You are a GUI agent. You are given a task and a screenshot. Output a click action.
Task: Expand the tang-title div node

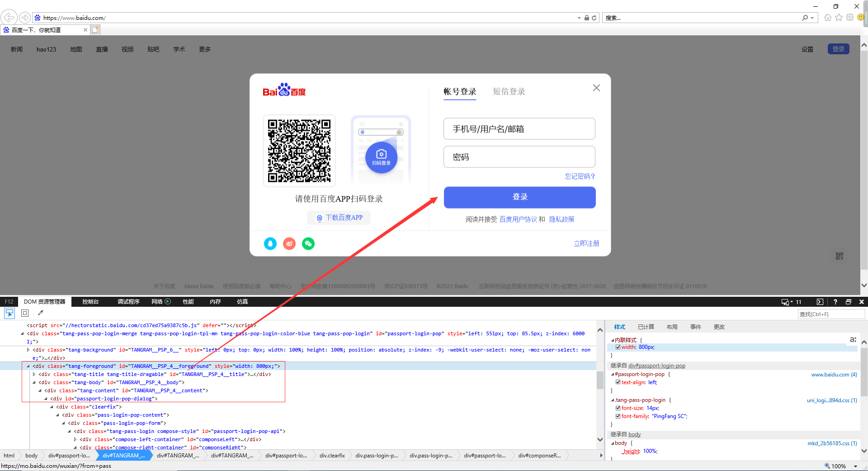click(x=35, y=374)
